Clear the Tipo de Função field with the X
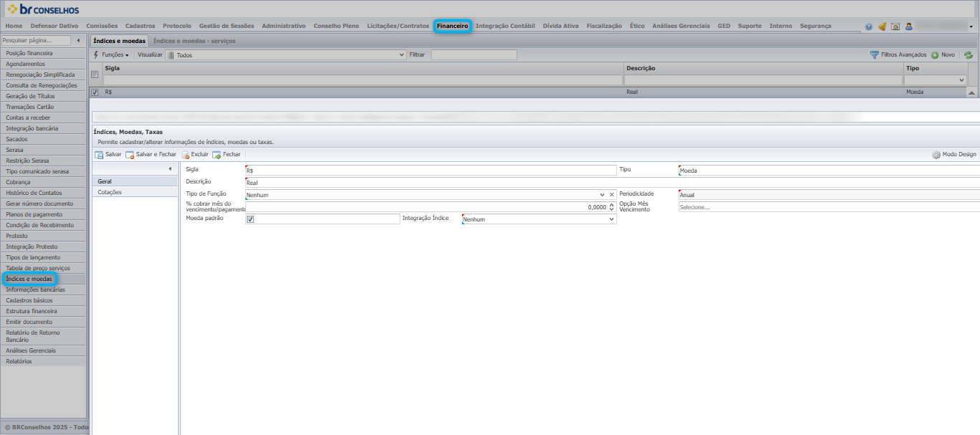This screenshot has height=435, width=980. click(x=612, y=195)
